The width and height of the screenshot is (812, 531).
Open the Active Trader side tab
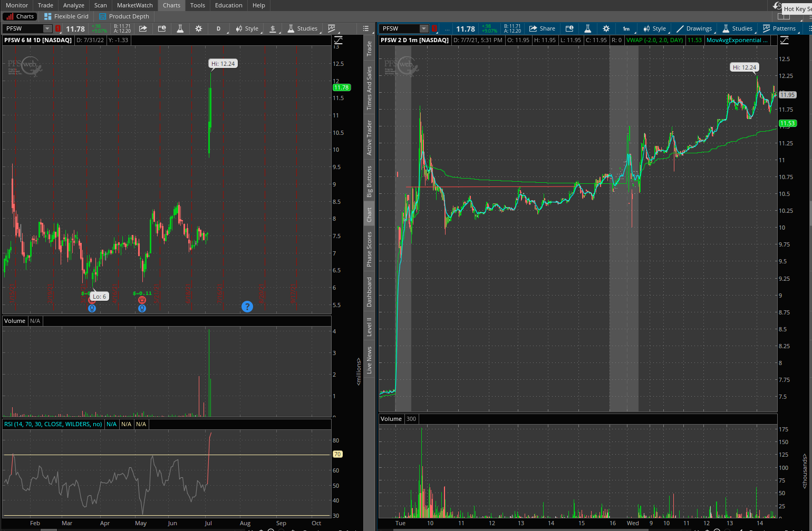pos(369,137)
